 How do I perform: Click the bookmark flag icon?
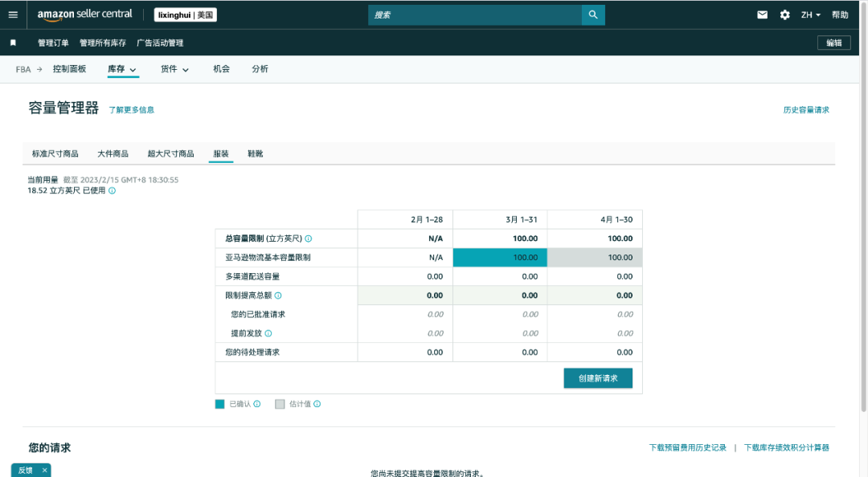[x=14, y=43]
